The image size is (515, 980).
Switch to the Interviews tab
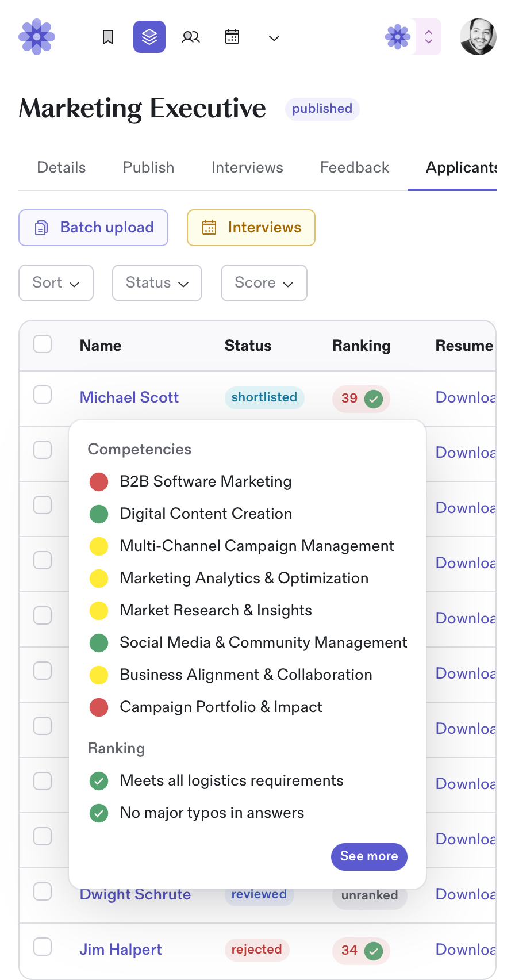(x=247, y=167)
